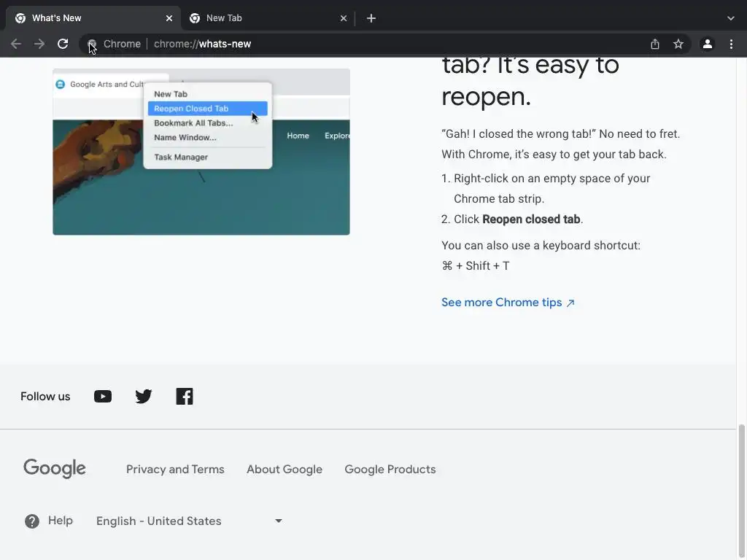Click the page vertical scrollbar thumb
The image size is (747, 560).
[741, 491]
